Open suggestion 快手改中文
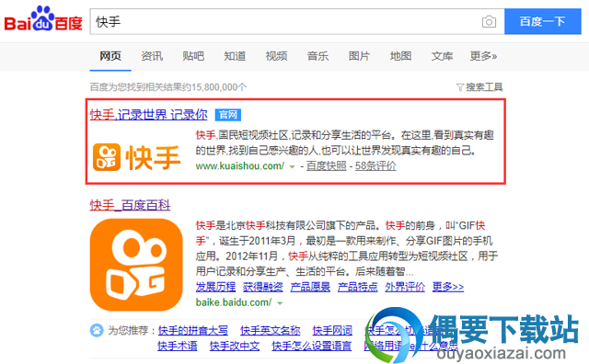The width and height of the screenshot is (589, 364). pyautogui.click(x=235, y=346)
